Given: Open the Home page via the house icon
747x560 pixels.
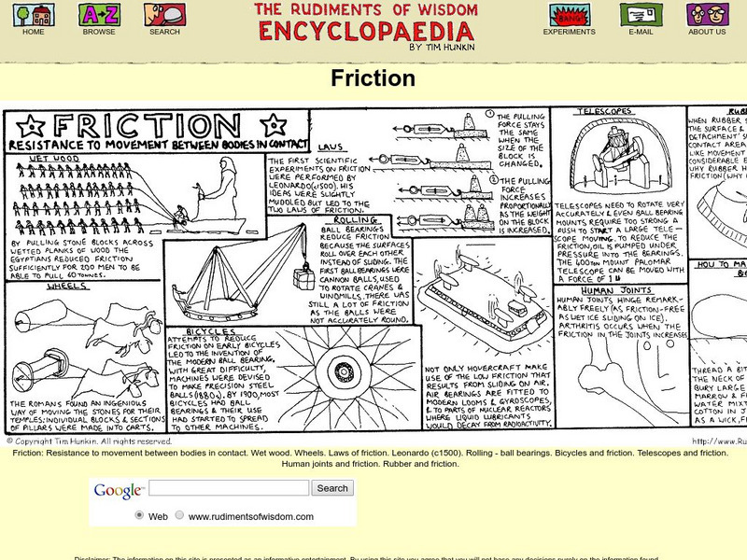Looking at the screenshot, I should click(x=33, y=16).
